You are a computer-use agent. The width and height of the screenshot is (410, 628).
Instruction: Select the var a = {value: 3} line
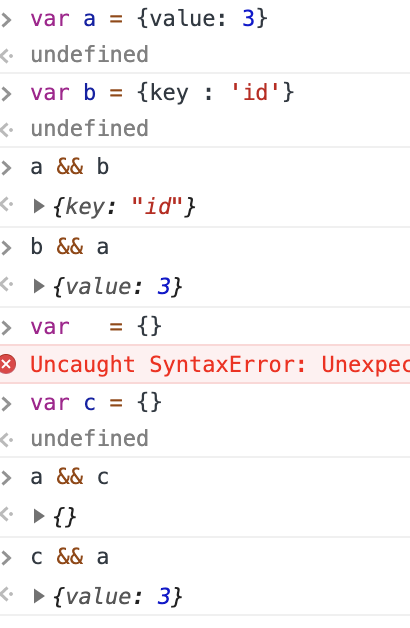(149, 19)
